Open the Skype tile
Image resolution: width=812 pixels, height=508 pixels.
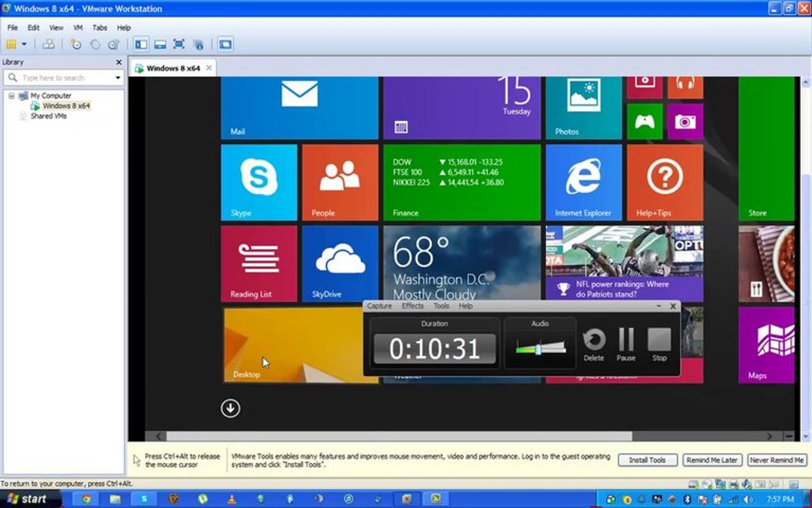[x=259, y=183]
